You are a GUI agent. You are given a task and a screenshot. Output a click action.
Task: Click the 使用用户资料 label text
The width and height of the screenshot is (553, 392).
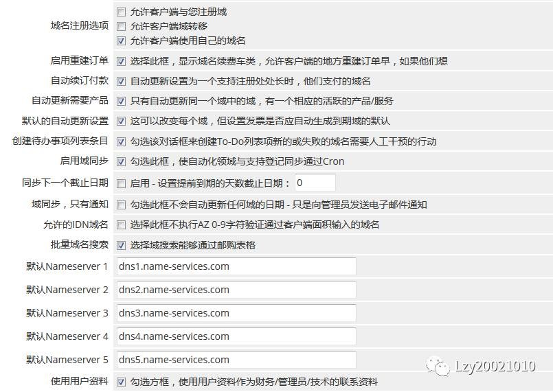(x=80, y=381)
